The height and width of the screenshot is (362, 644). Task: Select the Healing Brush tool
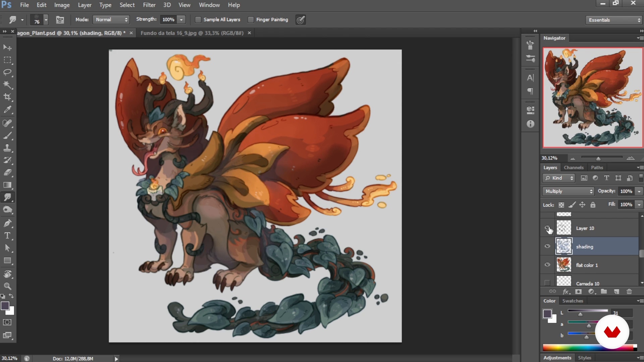click(x=7, y=123)
